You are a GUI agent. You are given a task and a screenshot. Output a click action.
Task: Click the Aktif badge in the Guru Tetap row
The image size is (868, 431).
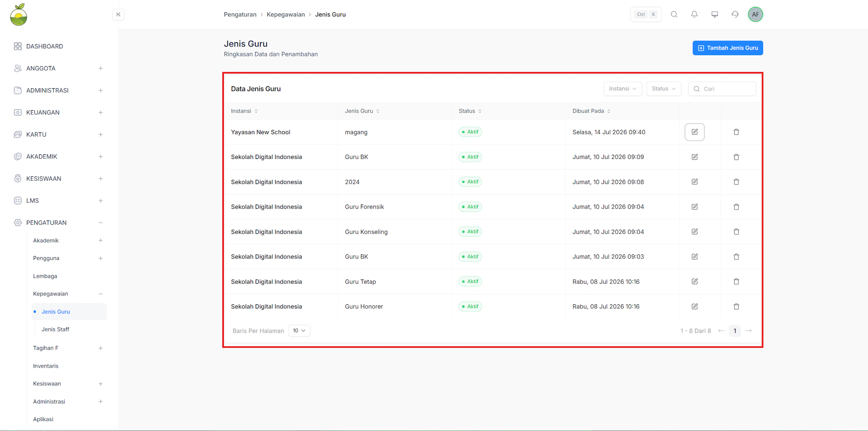click(470, 282)
